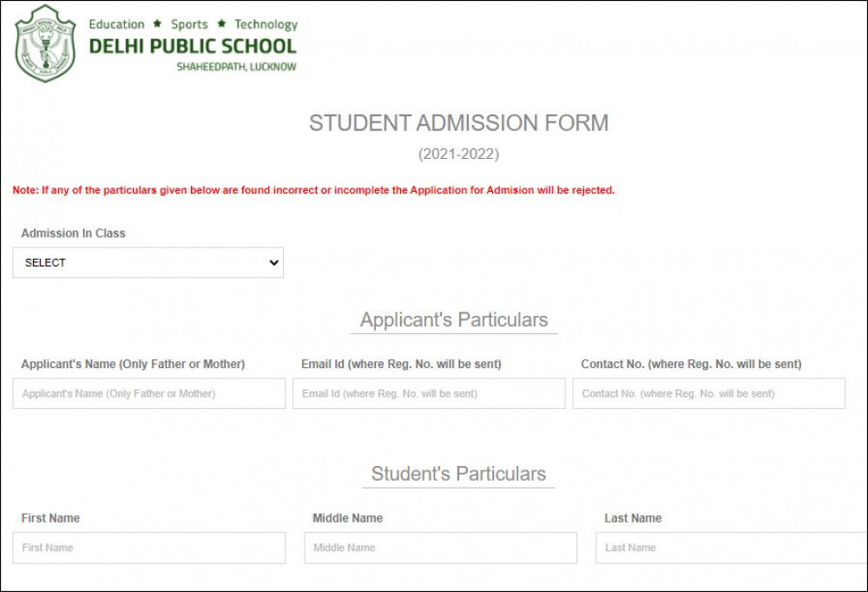The image size is (868, 592).
Task: Click the Student's Particulars section heading
Action: click(x=458, y=474)
